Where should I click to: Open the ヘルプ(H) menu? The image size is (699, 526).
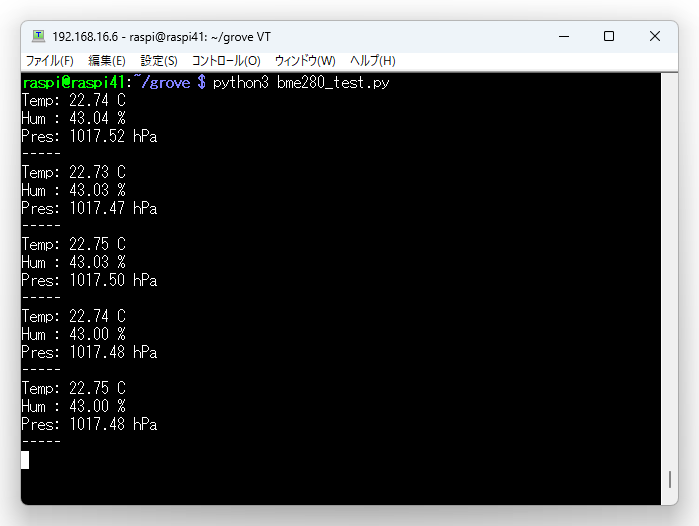pos(372,61)
